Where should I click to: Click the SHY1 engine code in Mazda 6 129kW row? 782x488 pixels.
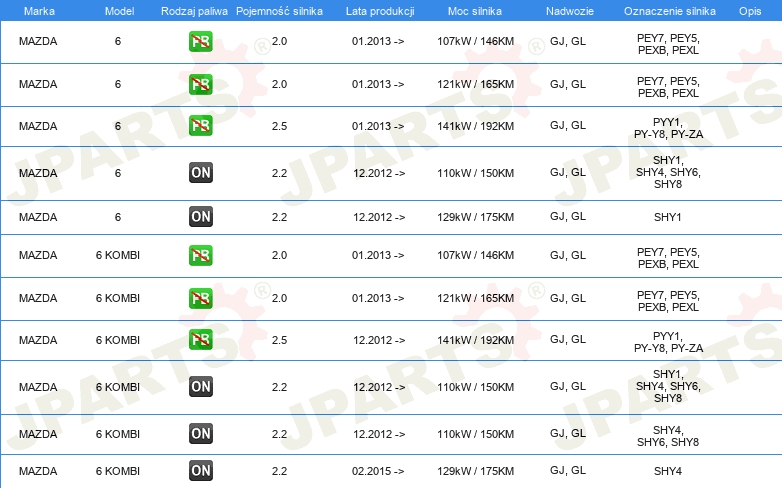point(668,217)
